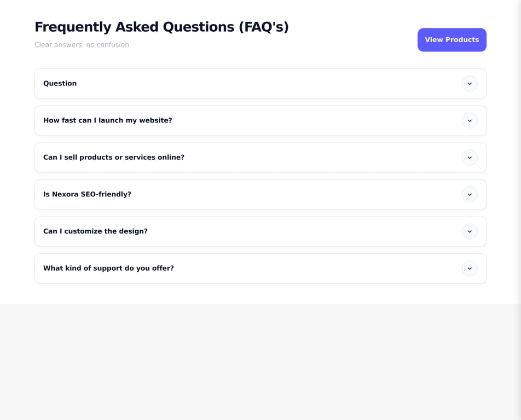Click the View Products button
Viewport: 521px width, 420px height.
coord(452,39)
